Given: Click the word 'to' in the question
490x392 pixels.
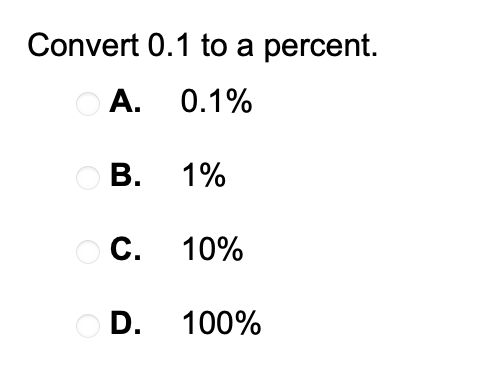Looking at the screenshot, I should click(x=214, y=45).
